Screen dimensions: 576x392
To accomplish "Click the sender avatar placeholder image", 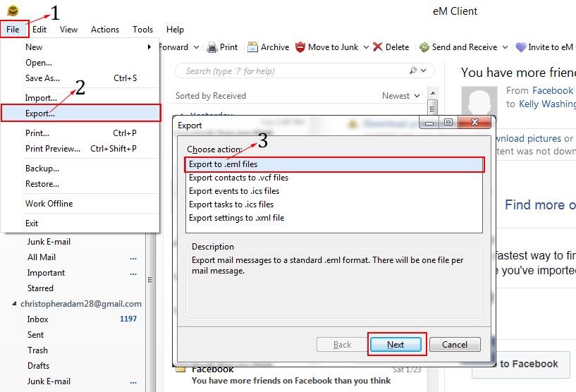I will pyautogui.click(x=479, y=101).
